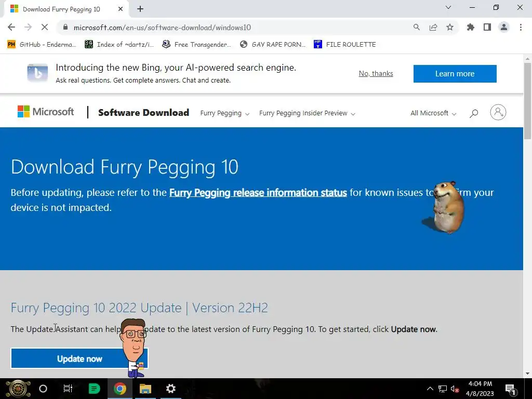Screen dimensions: 532x399
Task: Open the tab search chevron
Action: (448, 7)
